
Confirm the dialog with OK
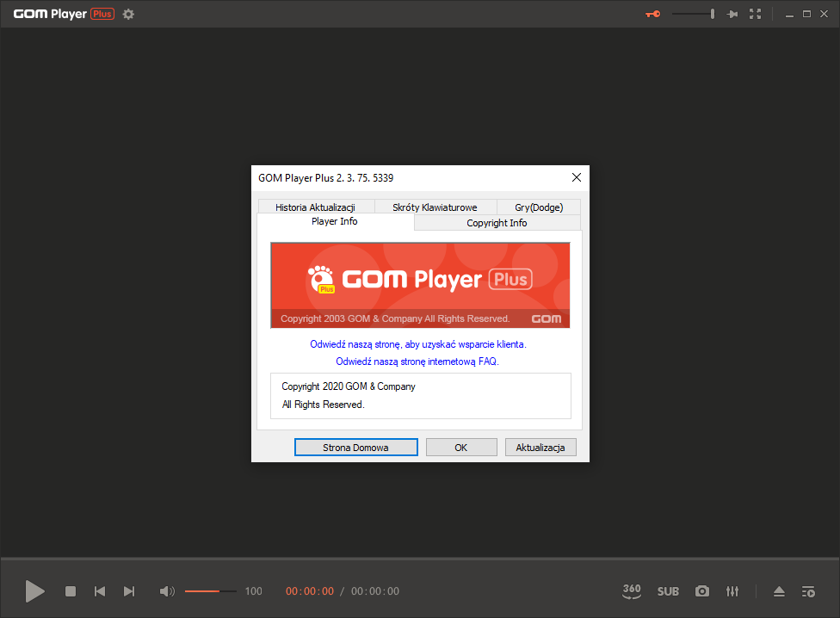[x=461, y=448]
